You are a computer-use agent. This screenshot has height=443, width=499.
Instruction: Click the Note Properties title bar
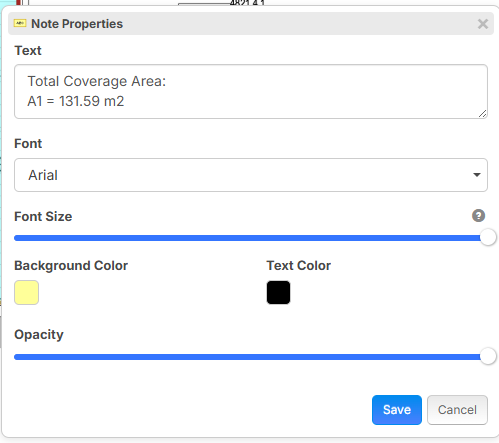click(x=251, y=24)
